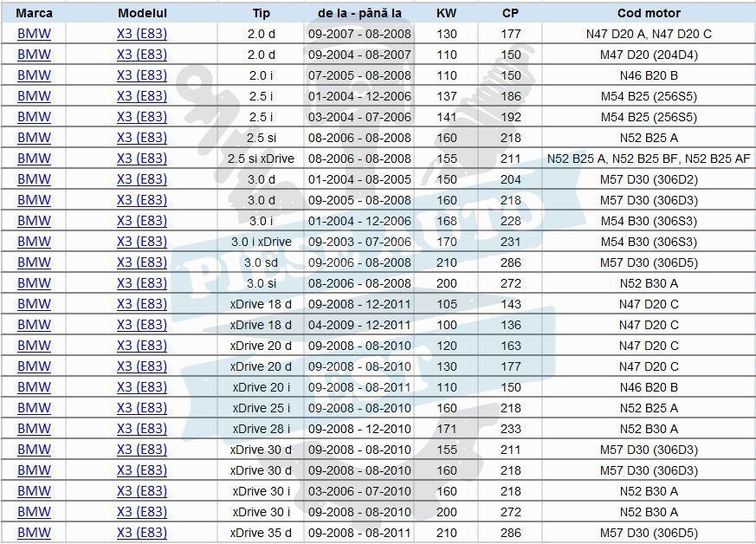The height and width of the screenshot is (544, 756).
Task: Follow the X3 (E83) link in the 2.5 si row
Action: [142, 138]
